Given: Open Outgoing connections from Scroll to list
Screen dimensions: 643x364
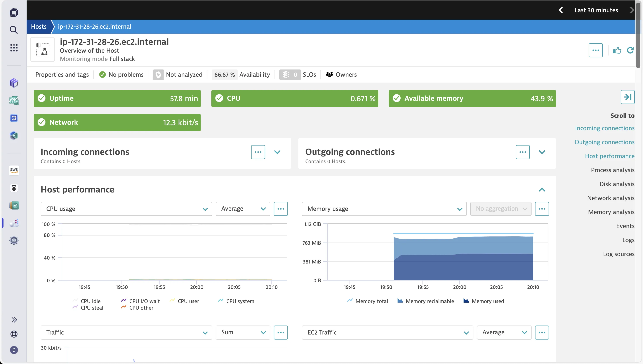Looking at the screenshot, I should pyautogui.click(x=604, y=142).
